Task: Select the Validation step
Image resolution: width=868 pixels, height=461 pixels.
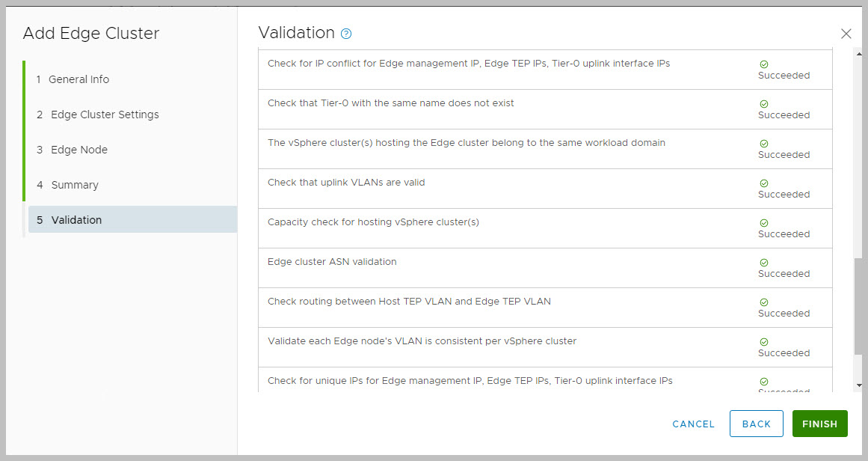Action: tap(76, 220)
